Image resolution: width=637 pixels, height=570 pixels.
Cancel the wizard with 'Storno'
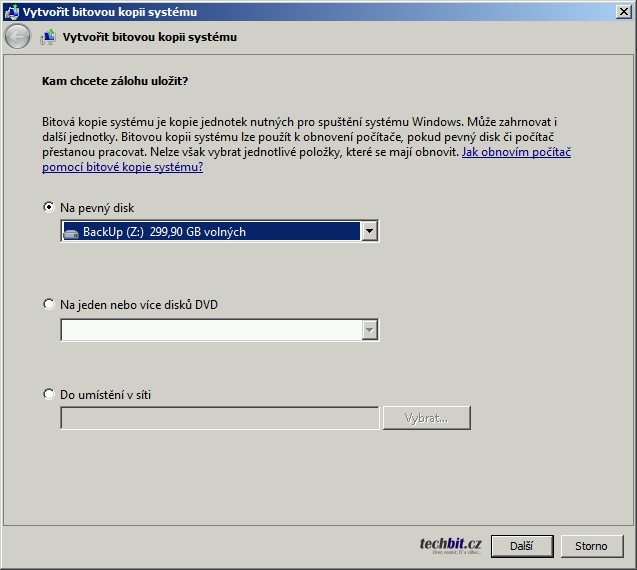(x=591, y=546)
